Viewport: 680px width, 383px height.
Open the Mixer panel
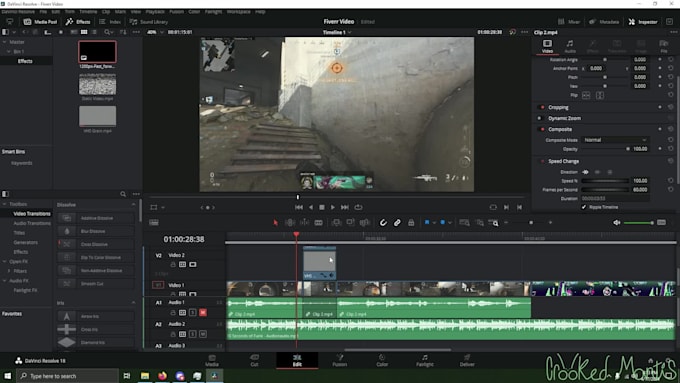(569, 22)
